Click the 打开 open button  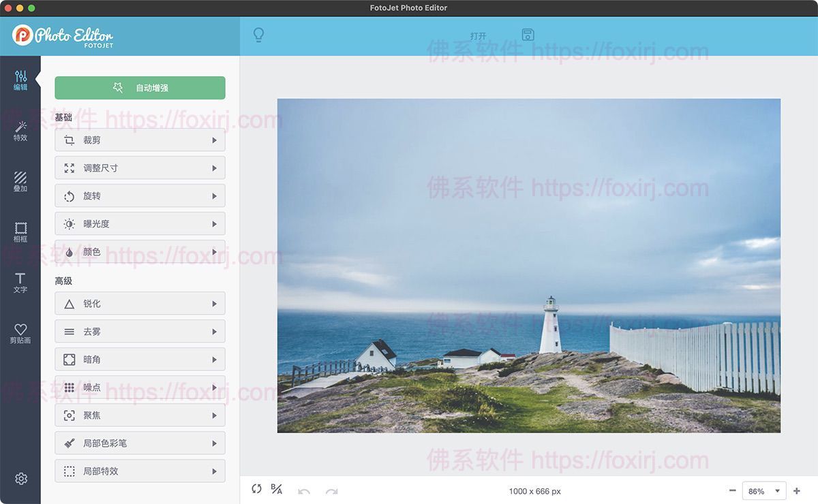coord(477,35)
